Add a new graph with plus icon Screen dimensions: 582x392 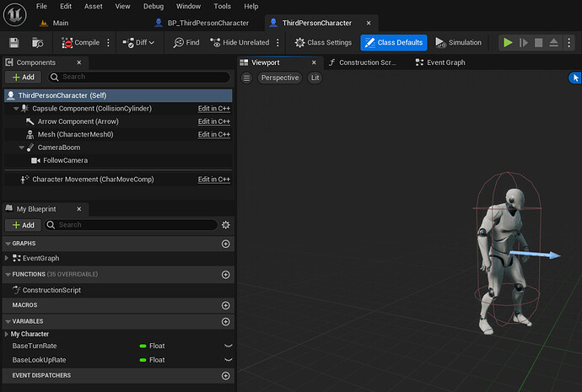click(x=226, y=244)
